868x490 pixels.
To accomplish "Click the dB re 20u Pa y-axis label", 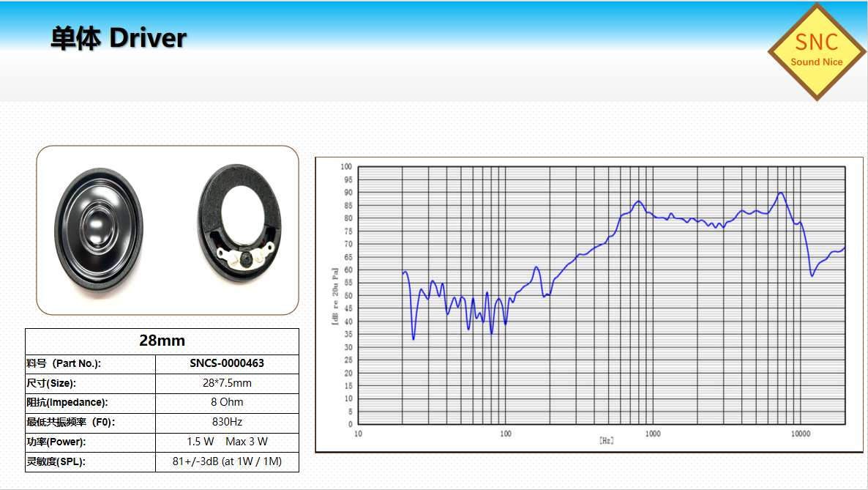I will (x=334, y=297).
